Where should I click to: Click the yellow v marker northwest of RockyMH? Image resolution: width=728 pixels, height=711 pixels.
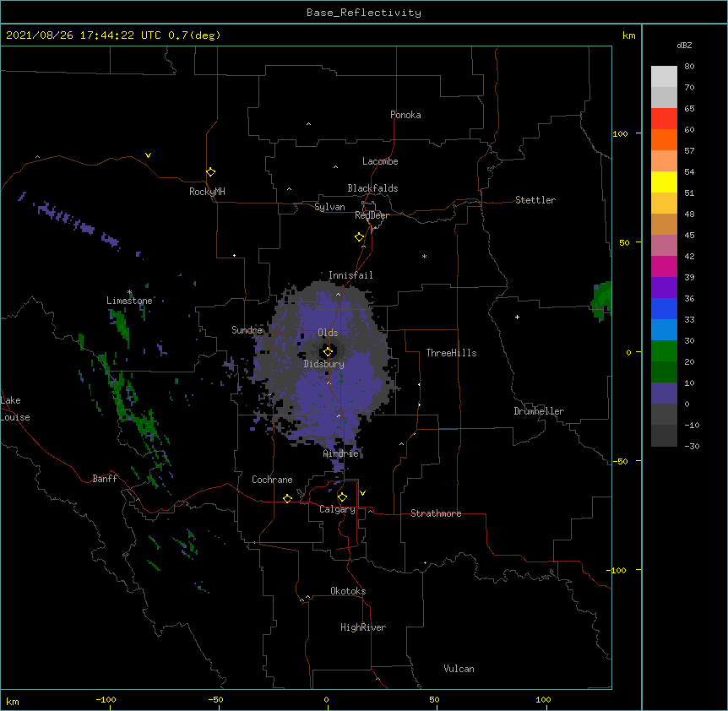[148, 155]
